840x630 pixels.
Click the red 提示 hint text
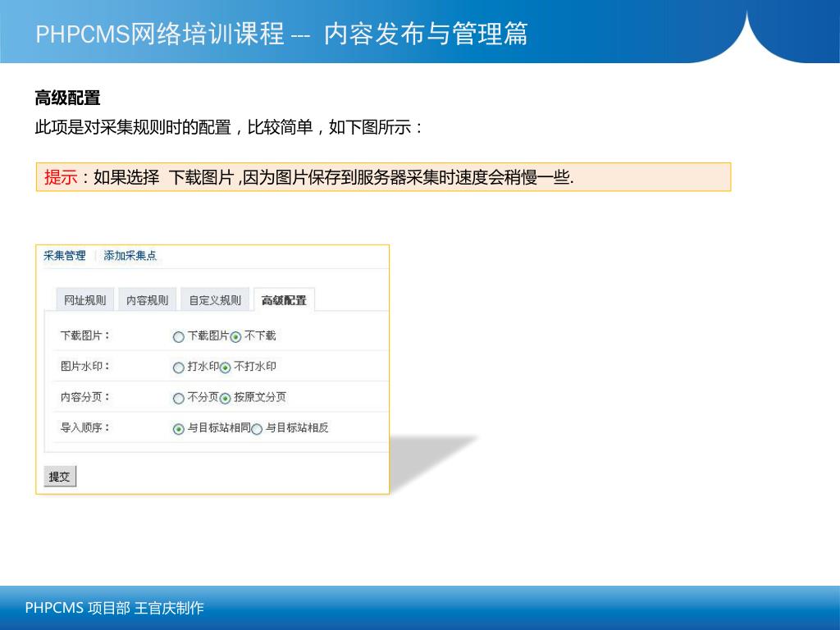(61, 177)
